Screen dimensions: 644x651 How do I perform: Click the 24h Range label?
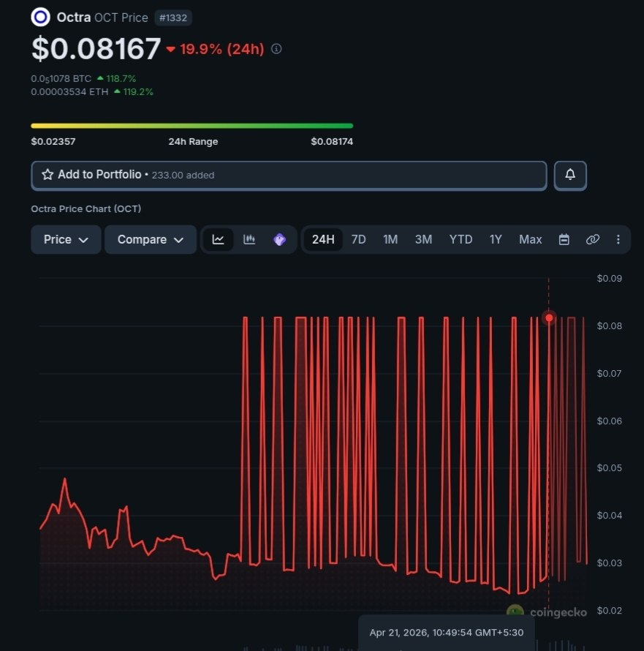193,142
